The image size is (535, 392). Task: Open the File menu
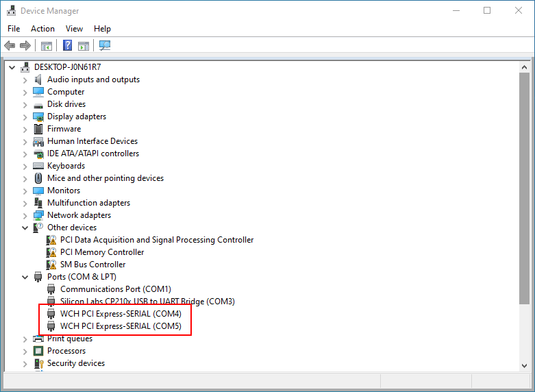coord(14,29)
